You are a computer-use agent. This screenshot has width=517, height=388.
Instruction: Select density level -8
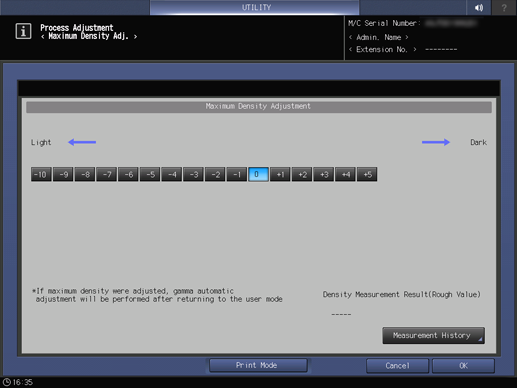coord(85,174)
